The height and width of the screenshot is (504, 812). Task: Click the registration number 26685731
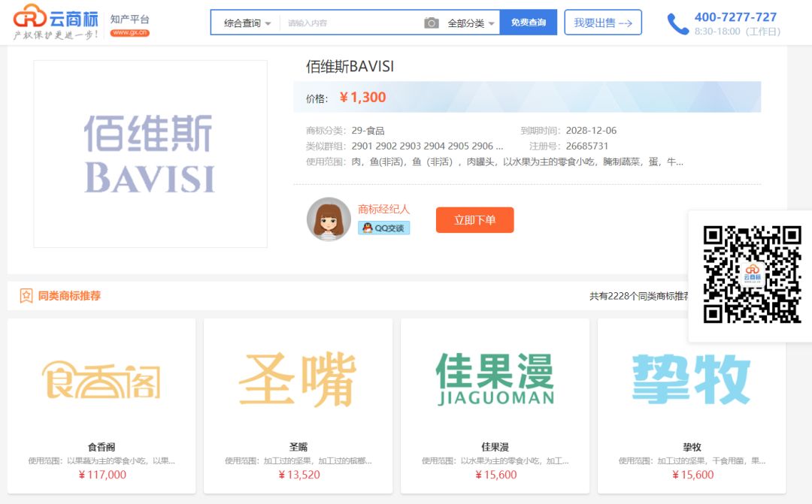point(587,146)
